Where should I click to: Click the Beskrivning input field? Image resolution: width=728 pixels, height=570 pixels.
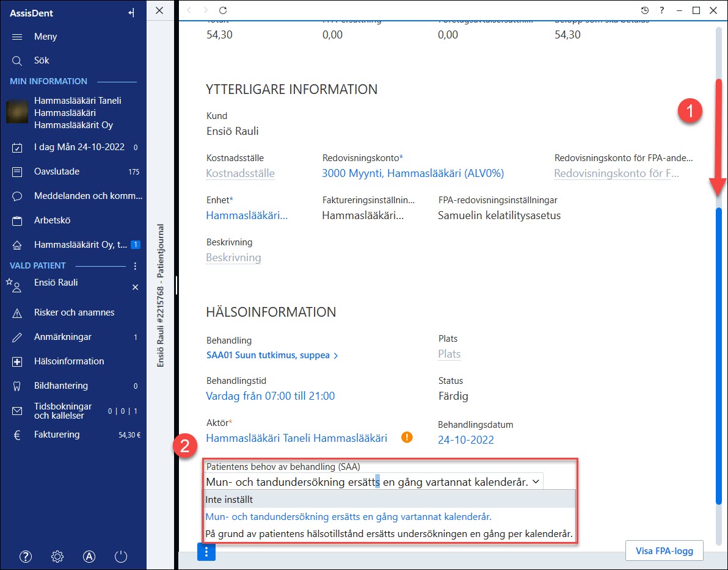[233, 258]
